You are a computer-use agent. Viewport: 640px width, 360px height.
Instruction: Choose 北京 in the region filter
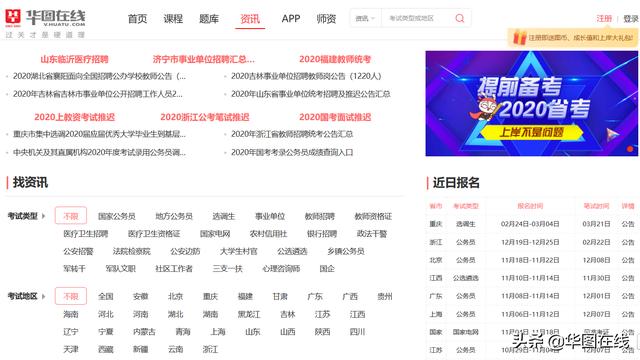click(176, 296)
